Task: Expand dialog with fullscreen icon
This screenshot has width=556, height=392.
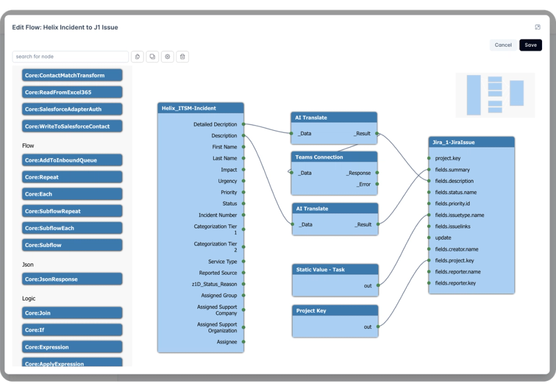Action: pyautogui.click(x=538, y=27)
